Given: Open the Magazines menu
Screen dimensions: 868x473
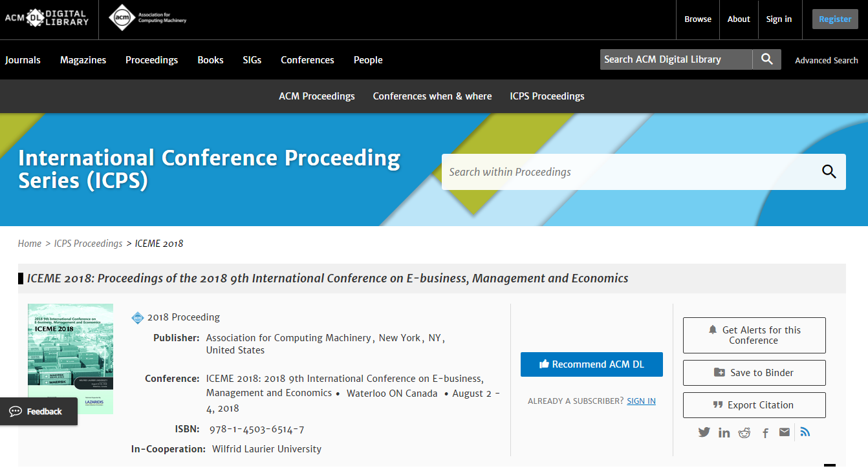Looking at the screenshot, I should pyautogui.click(x=83, y=60).
